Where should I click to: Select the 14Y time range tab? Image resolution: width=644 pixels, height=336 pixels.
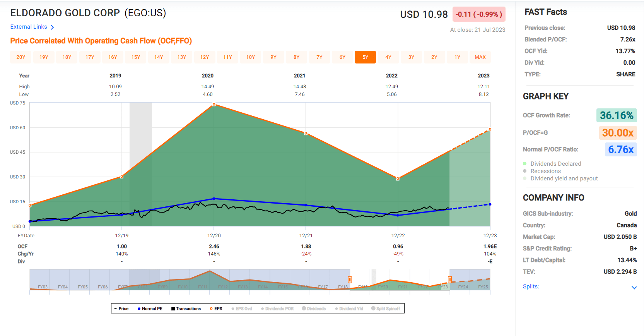[x=159, y=57]
